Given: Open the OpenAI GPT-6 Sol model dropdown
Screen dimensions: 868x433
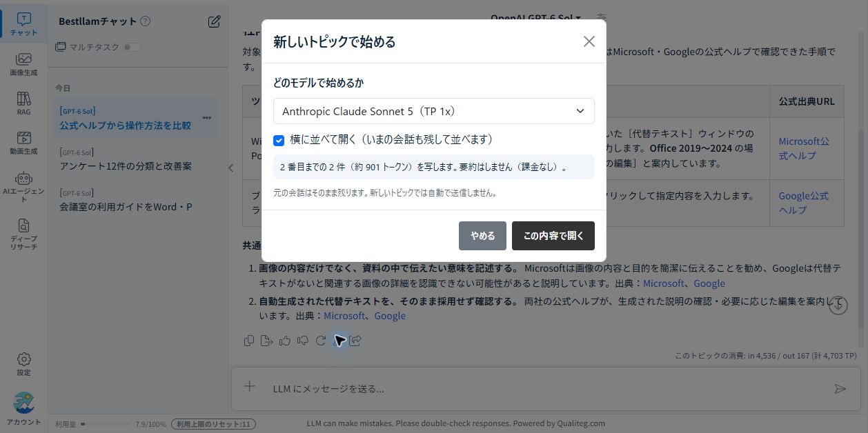Looking at the screenshot, I should point(535,17).
